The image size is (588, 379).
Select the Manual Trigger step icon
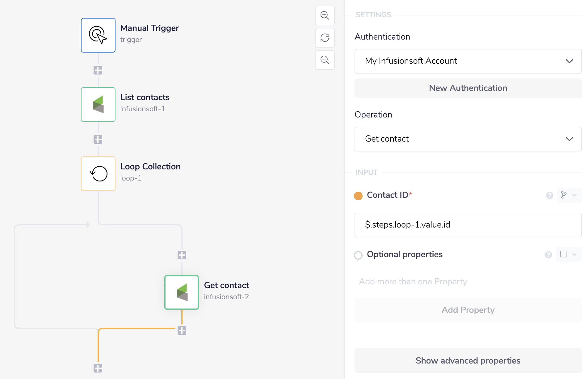pos(98,35)
